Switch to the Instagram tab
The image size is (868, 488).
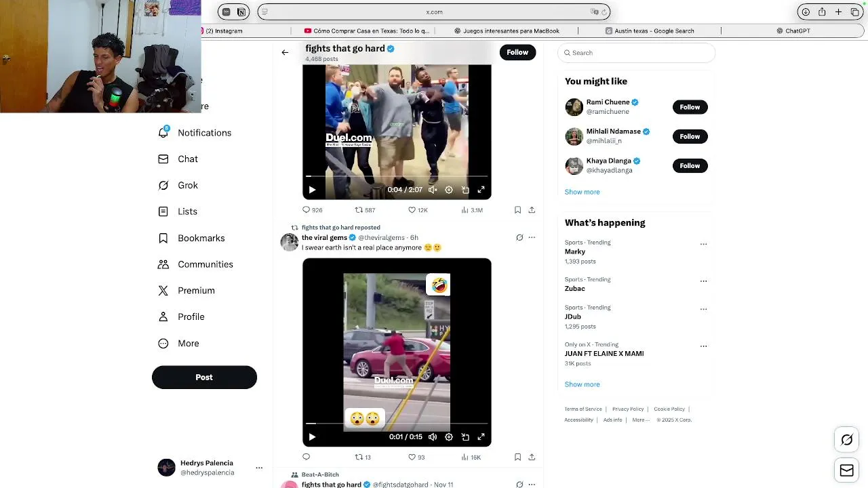coord(224,30)
